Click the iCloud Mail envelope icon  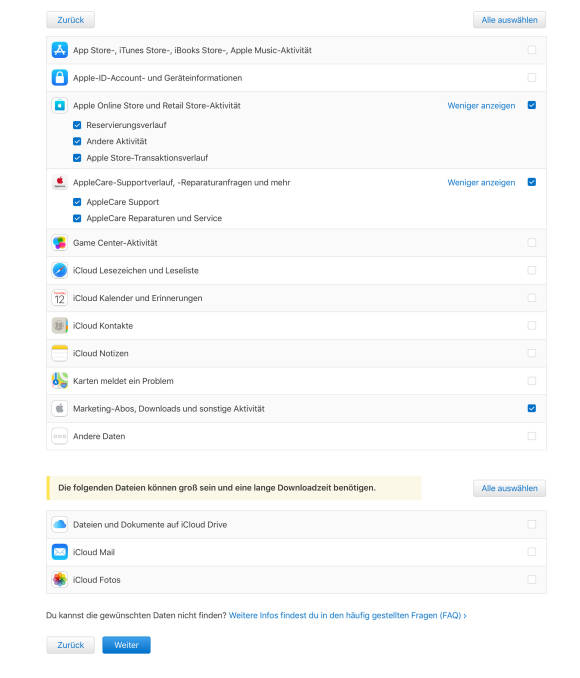(60, 552)
